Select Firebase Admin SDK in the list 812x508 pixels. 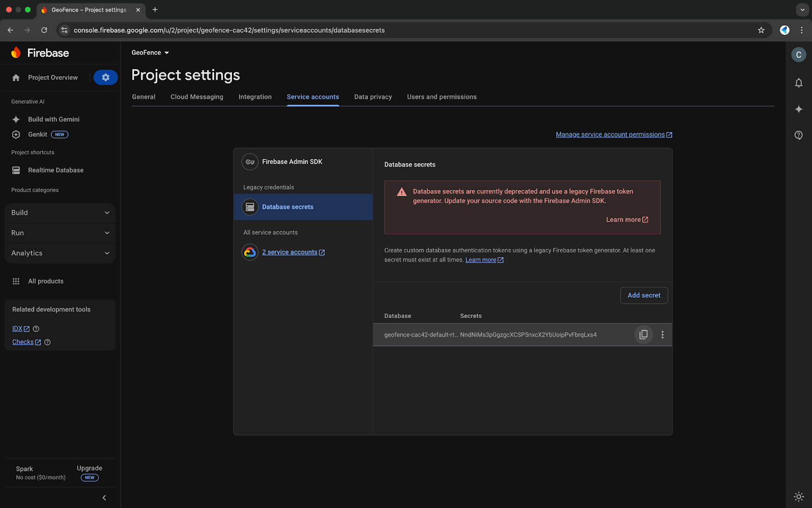click(x=292, y=162)
